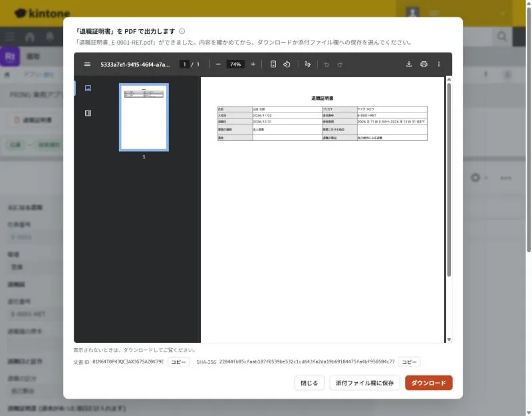
Task: Toggle the PDF viewer sidebar menu icon
Action: [87, 64]
